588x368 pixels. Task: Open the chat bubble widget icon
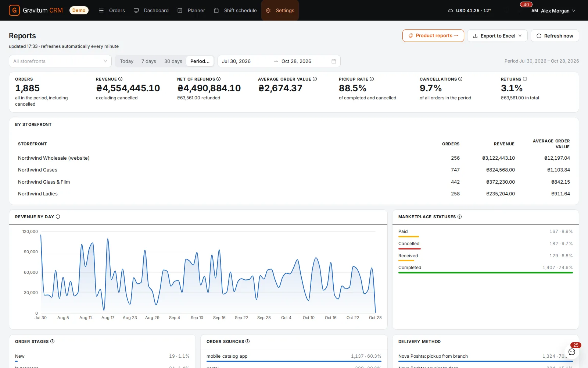coord(572,352)
